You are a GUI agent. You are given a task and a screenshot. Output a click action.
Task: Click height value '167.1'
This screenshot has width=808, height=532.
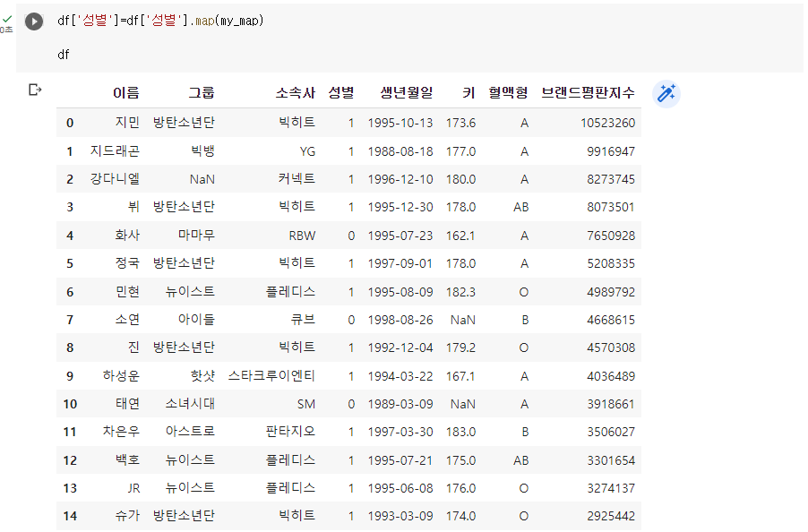460,376
